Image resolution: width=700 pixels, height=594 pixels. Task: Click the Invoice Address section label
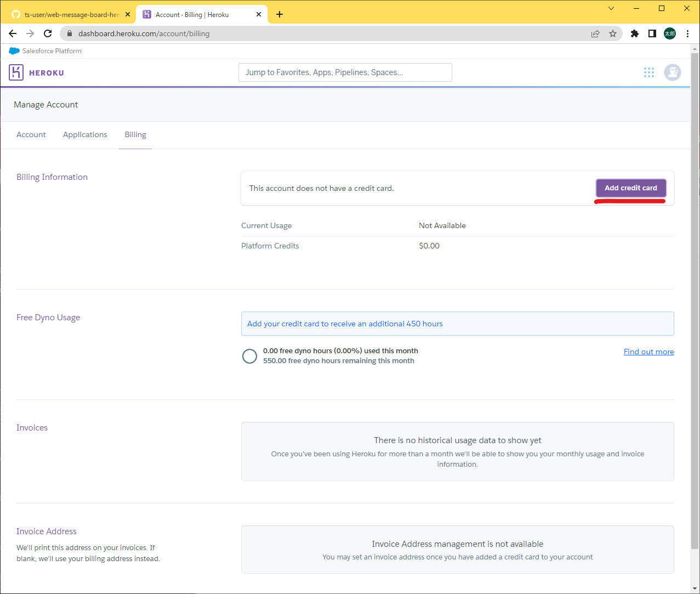pos(47,531)
